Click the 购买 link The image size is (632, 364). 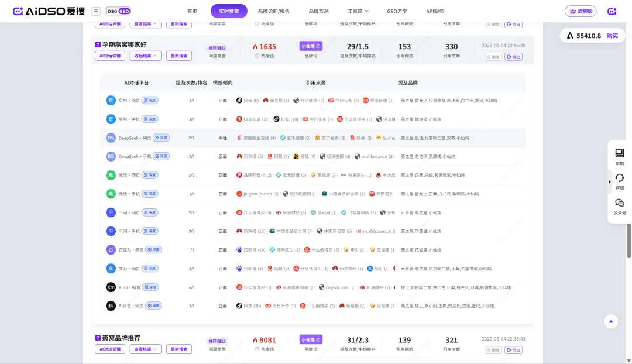pyautogui.click(x=612, y=36)
